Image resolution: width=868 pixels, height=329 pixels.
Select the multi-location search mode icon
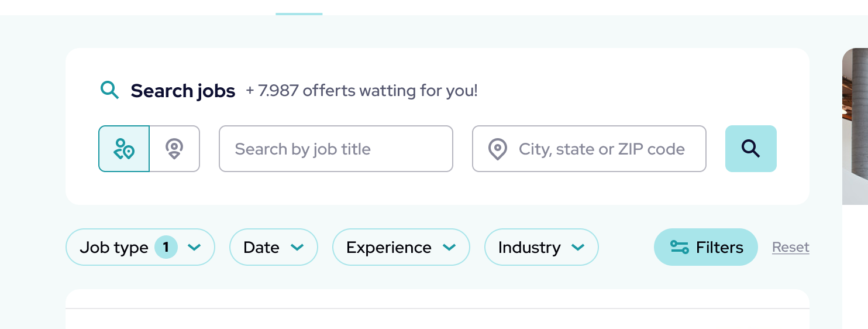pos(124,149)
